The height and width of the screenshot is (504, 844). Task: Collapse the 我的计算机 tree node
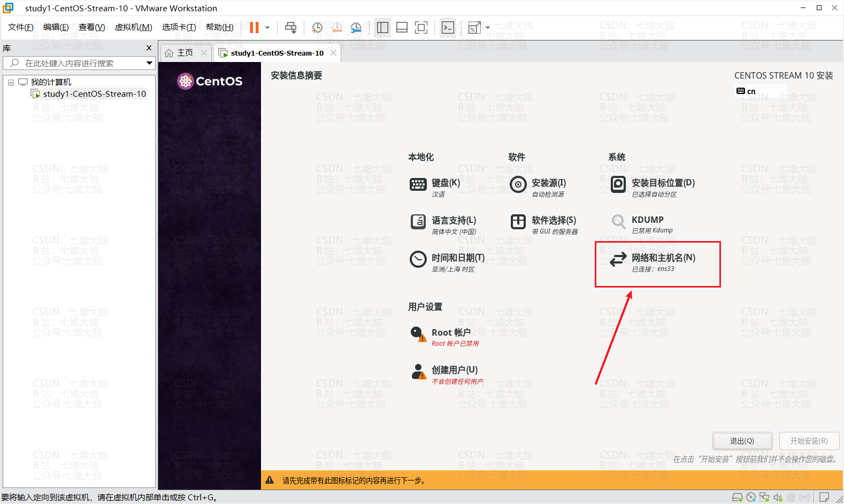tap(11, 82)
